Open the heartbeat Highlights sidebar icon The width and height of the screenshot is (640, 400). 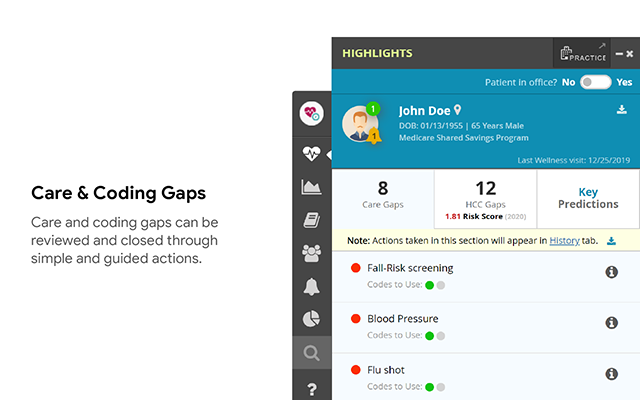[x=311, y=155]
